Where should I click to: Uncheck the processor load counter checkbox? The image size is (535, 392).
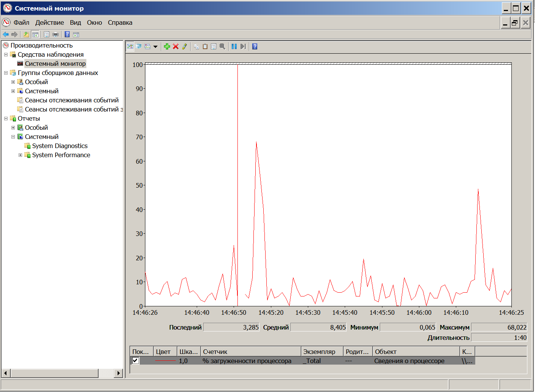click(x=135, y=360)
